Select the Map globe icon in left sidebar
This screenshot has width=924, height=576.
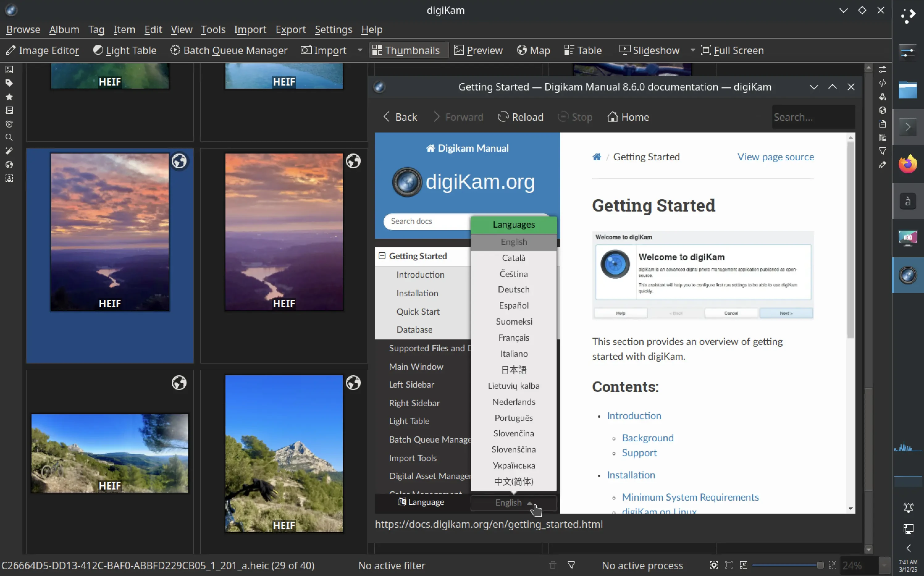point(10,165)
